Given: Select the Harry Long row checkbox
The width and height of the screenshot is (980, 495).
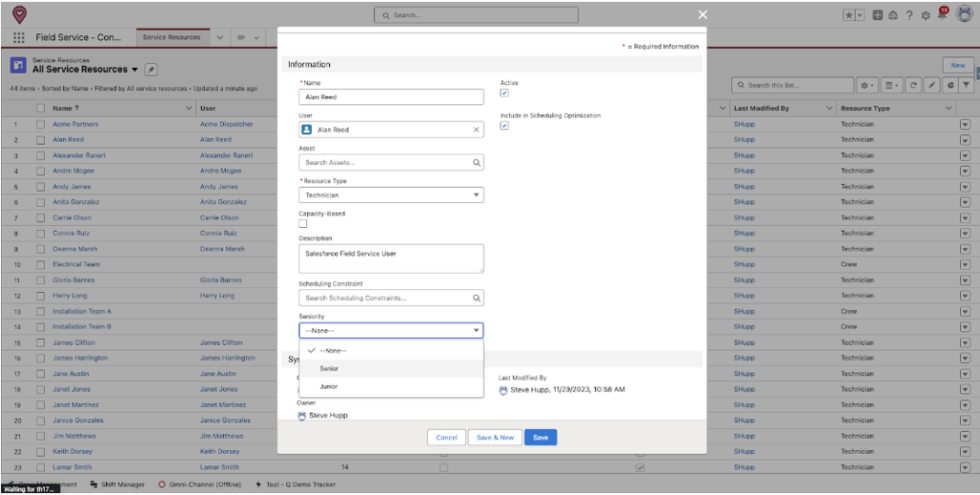Looking at the screenshot, I should [40, 296].
